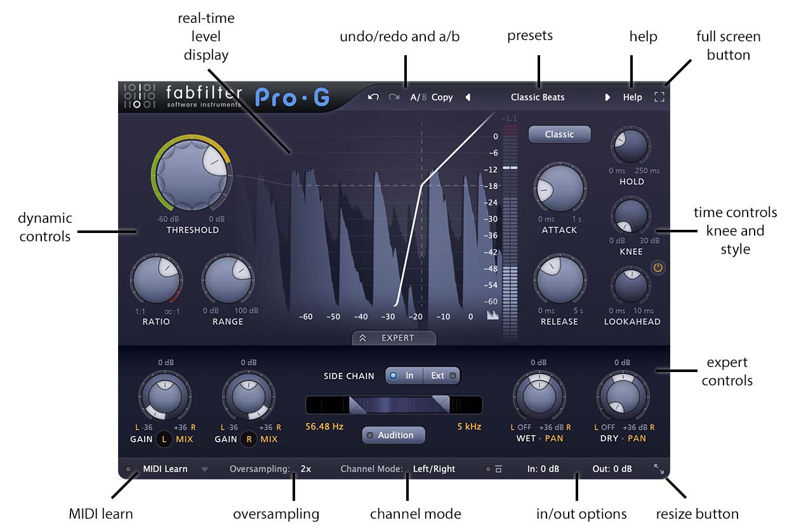The width and height of the screenshot is (787, 532).
Task: Go to previous preset with left arrow
Action: tap(468, 97)
